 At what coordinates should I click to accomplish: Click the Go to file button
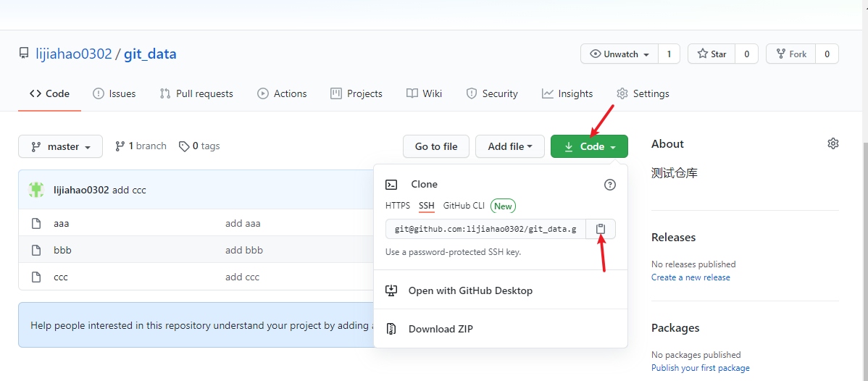pyautogui.click(x=436, y=147)
